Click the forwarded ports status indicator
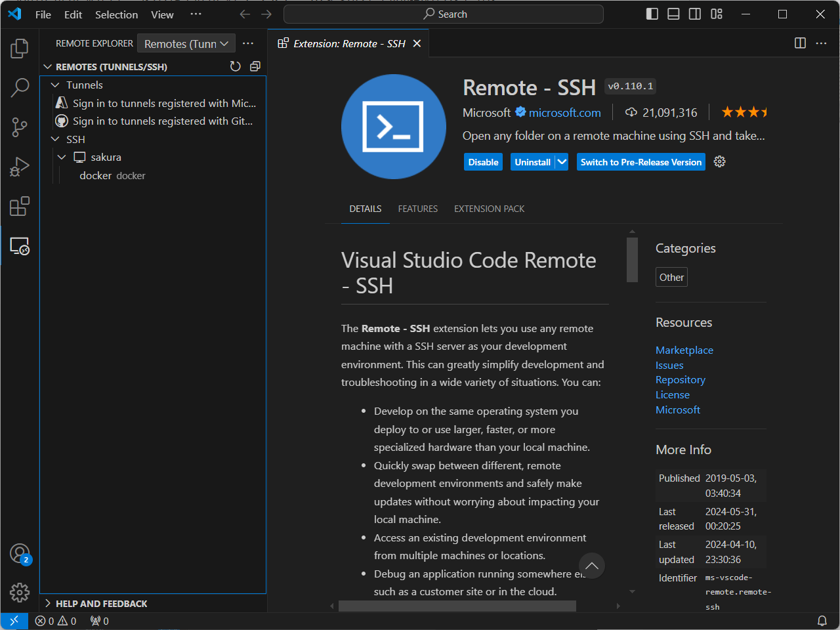The height and width of the screenshot is (630, 840). 100,621
